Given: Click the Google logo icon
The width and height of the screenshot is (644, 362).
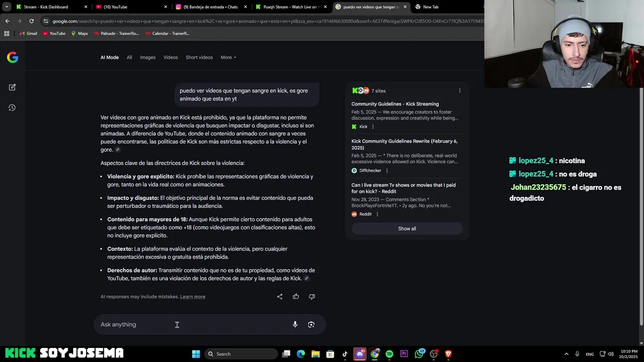Looking at the screenshot, I should (13, 57).
